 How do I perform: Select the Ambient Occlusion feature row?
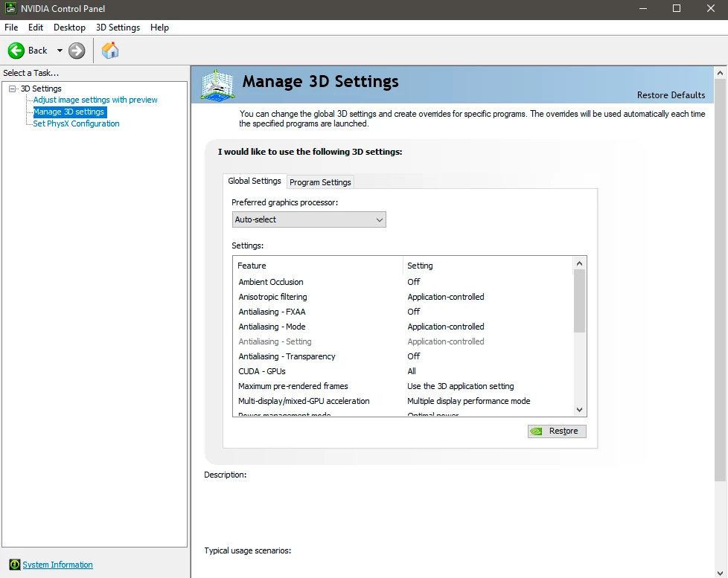tap(403, 282)
